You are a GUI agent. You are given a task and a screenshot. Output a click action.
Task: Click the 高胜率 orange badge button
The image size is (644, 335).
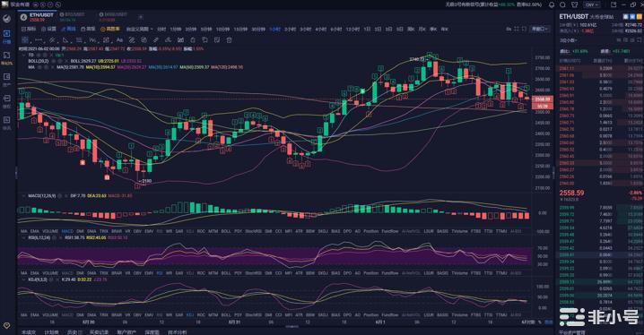pos(110,30)
